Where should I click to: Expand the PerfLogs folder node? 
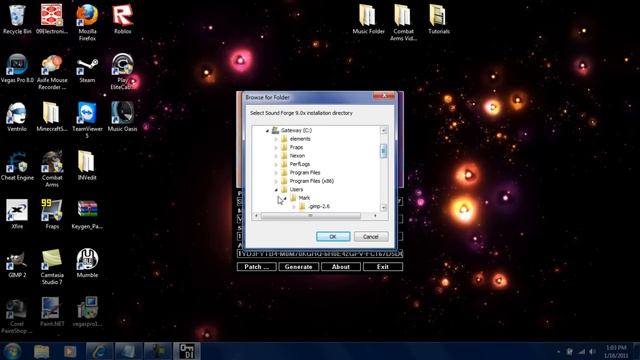[276, 164]
